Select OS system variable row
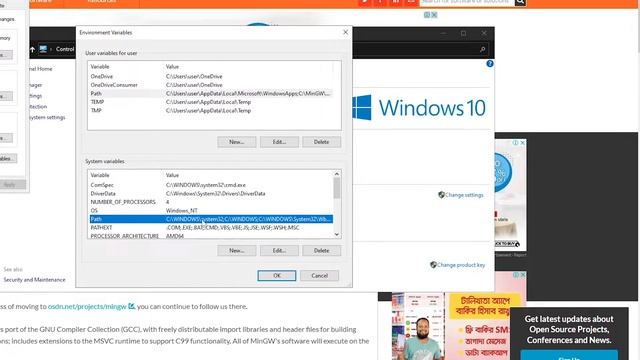The image size is (640, 360). point(211,211)
